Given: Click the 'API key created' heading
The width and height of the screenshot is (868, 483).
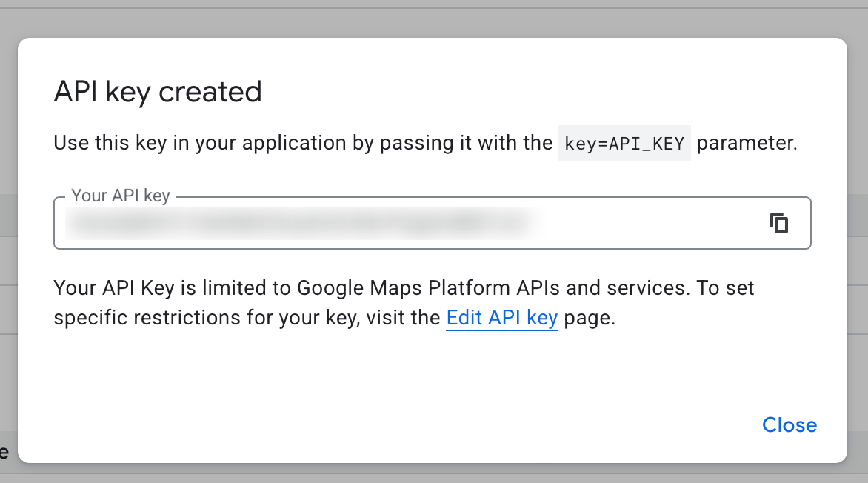Looking at the screenshot, I should [x=158, y=92].
